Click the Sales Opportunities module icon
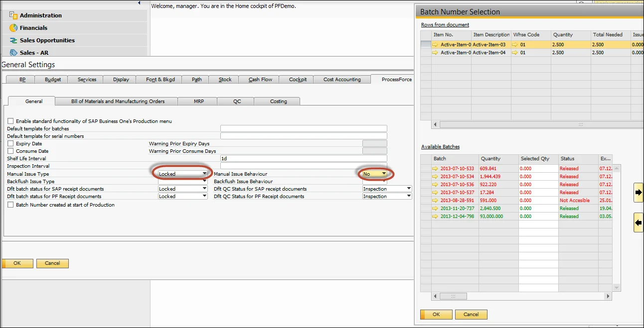644x328 pixels. tap(13, 40)
